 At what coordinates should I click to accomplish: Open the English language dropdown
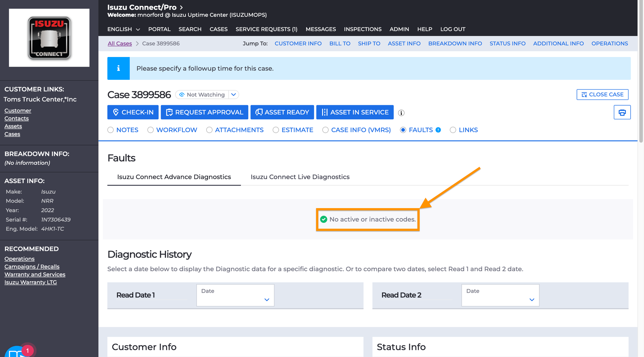123,29
